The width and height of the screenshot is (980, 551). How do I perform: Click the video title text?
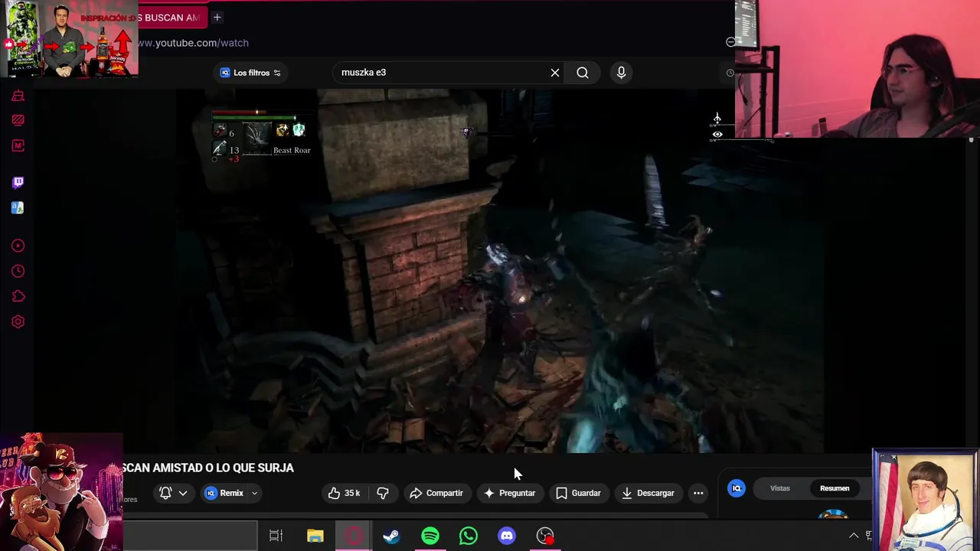coord(207,468)
